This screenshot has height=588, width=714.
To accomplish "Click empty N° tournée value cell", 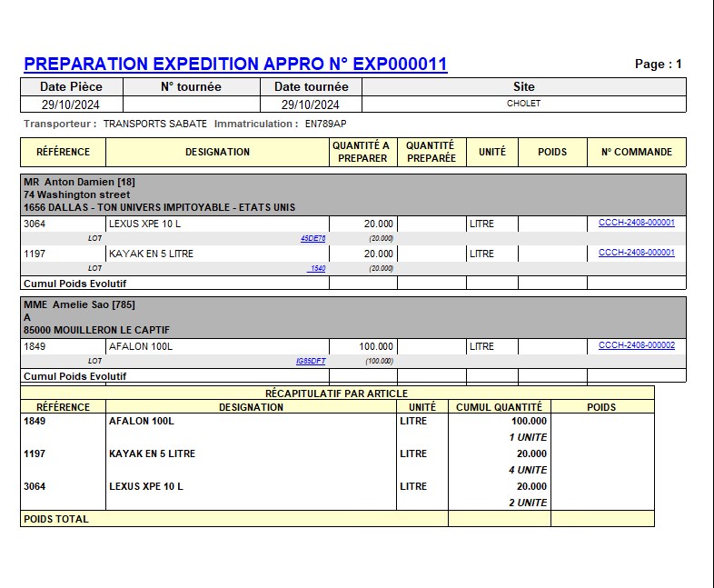I will pyautogui.click(x=191, y=104).
